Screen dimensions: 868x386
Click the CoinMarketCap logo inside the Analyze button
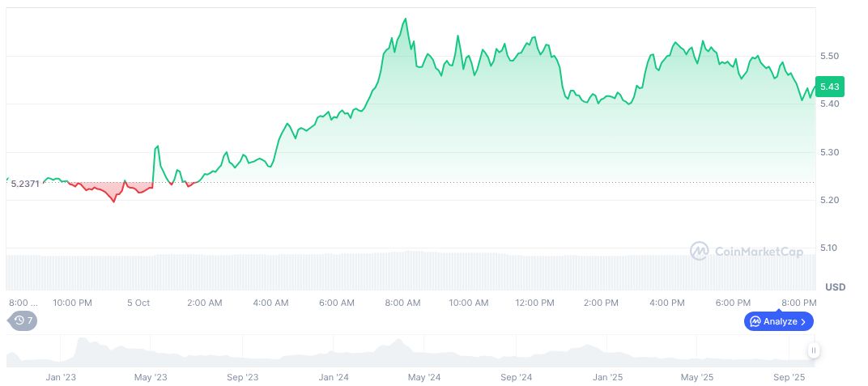755,321
